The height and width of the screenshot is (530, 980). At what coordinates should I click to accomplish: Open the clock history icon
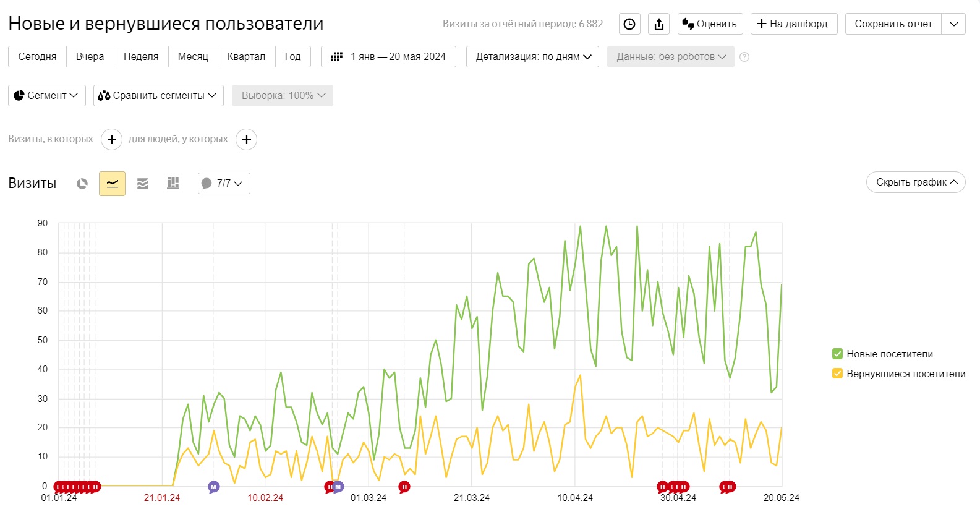(x=629, y=24)
